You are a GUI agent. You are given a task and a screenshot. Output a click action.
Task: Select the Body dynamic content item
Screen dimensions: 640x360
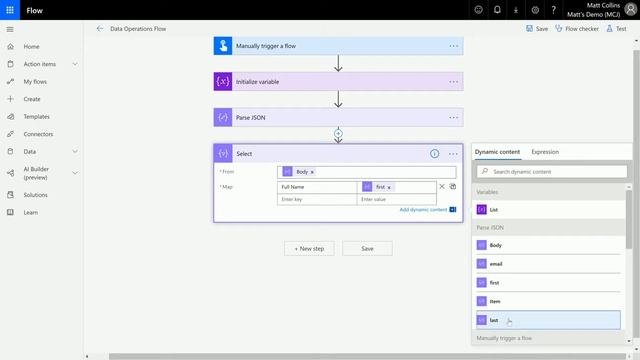point(549,245)
